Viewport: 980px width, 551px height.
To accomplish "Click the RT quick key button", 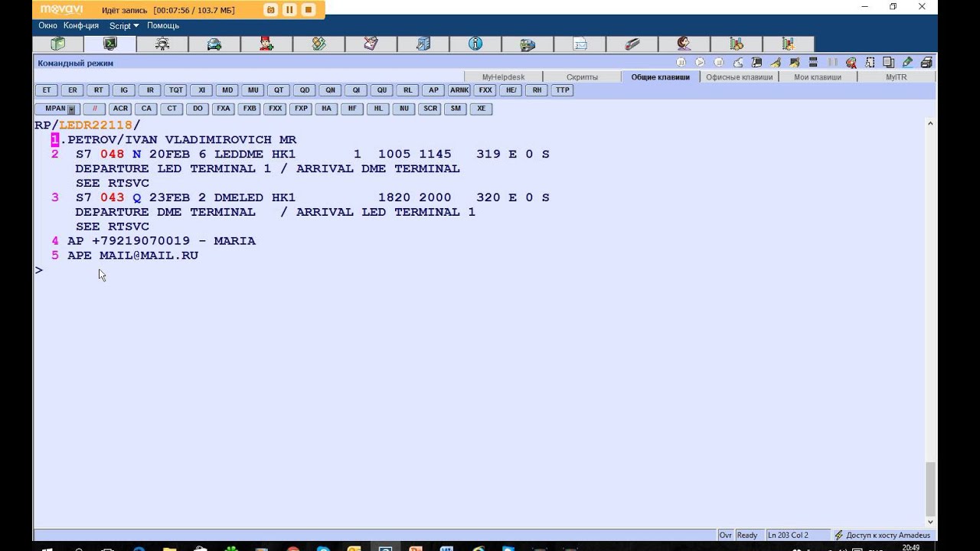I will click(99, 90).
